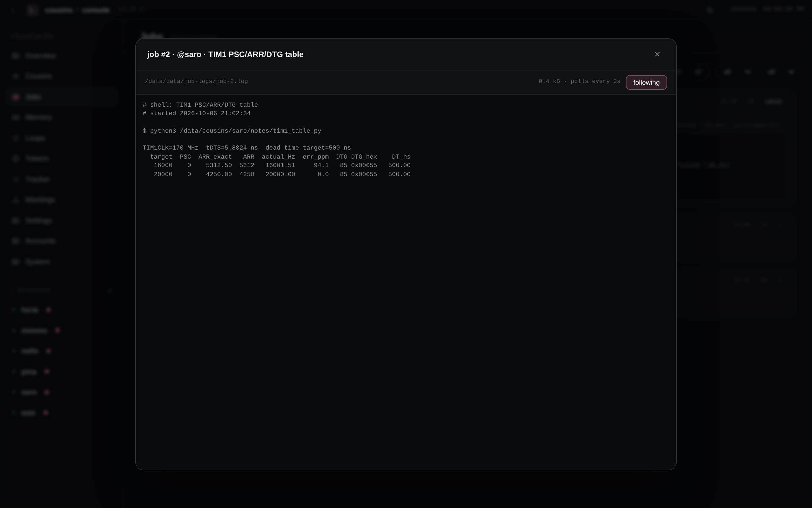Click 'dead time target=500 ns' text
Viewport: 812px width, 508px height.
308,148
